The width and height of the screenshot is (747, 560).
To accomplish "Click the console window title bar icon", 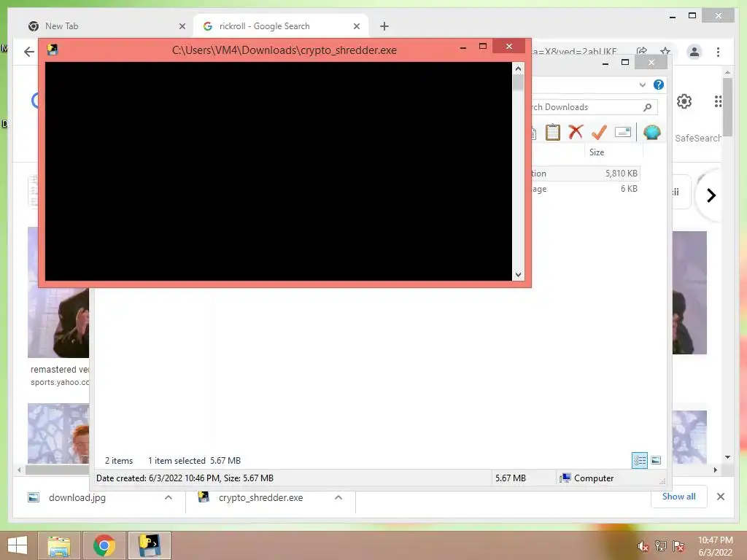I will [53, 50].
